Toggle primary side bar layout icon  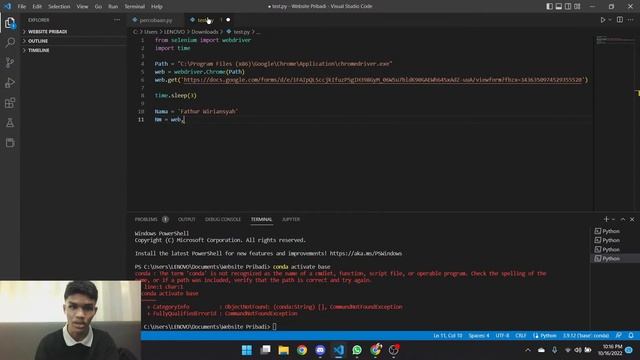(x=549, y=6)
